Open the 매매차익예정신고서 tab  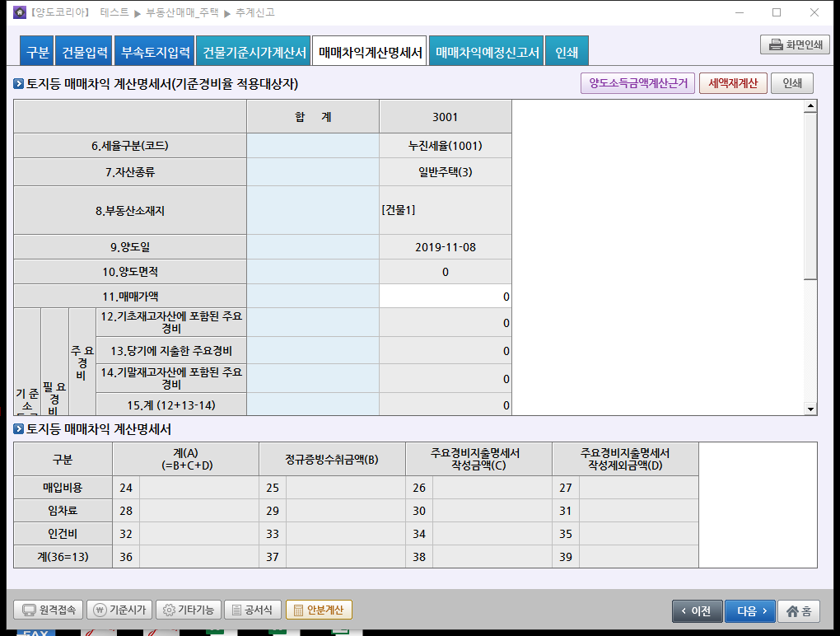tap(487, 51)
